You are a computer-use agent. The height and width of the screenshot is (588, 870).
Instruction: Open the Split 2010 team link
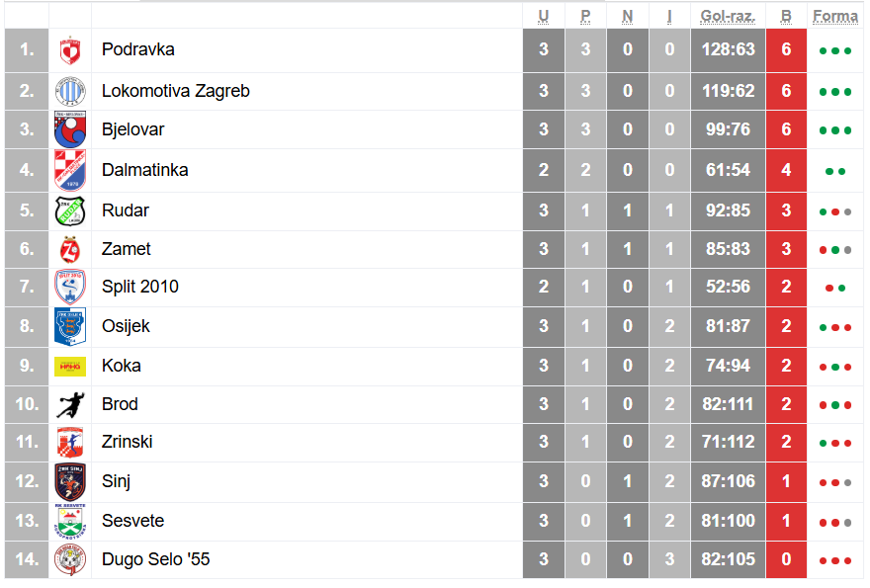pos(139,287)
